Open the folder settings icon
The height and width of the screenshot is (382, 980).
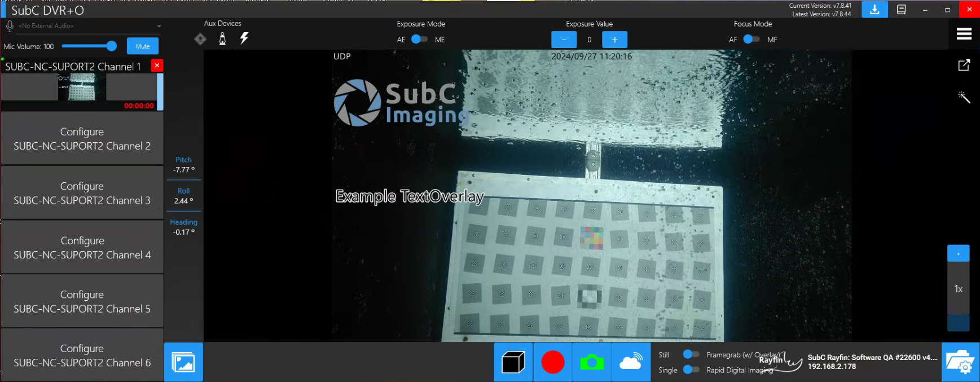pos(960,362)
